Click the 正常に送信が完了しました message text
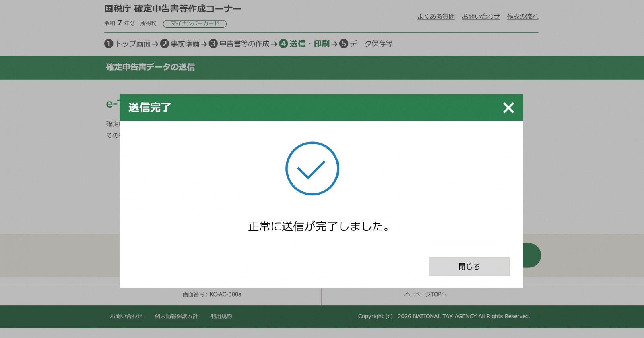644x338 pixels. pos(319,226)
